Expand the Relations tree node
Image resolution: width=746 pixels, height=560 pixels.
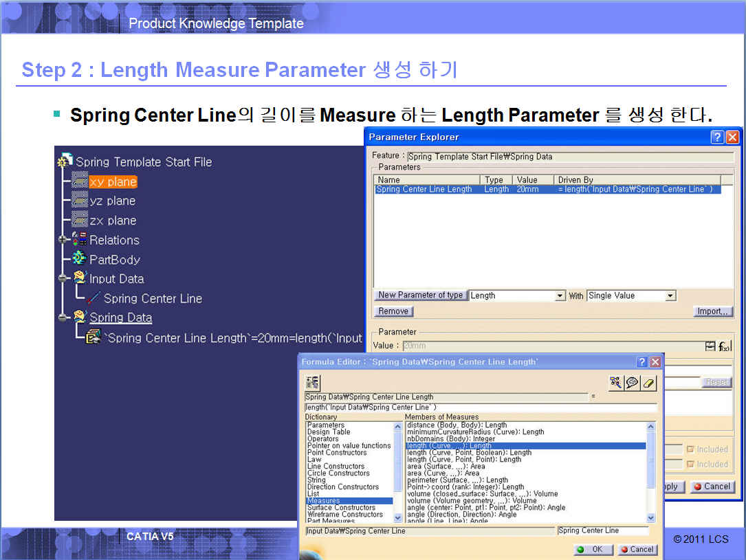64,240
